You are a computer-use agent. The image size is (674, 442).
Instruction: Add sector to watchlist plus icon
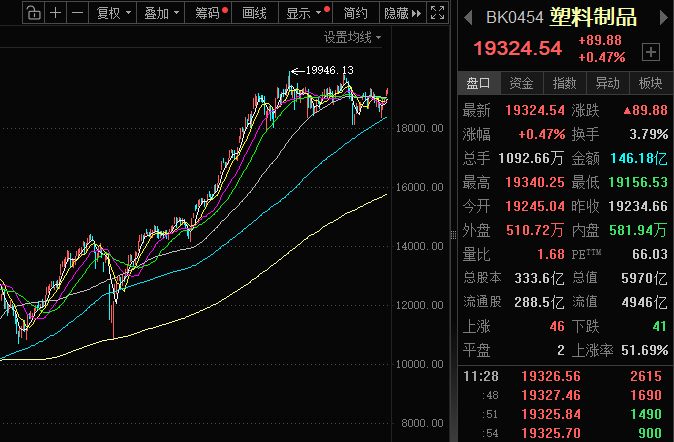pyautogui.click(x=651, y=52)
